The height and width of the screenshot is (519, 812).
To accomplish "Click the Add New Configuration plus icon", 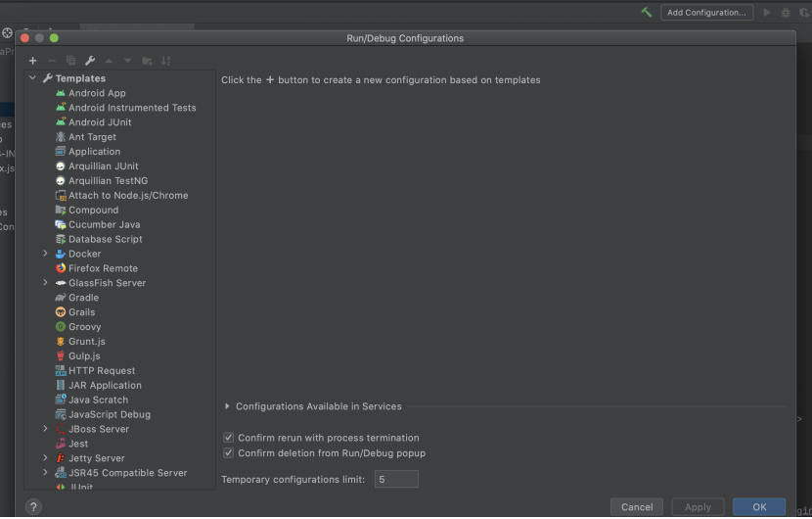I will (32, 61).
